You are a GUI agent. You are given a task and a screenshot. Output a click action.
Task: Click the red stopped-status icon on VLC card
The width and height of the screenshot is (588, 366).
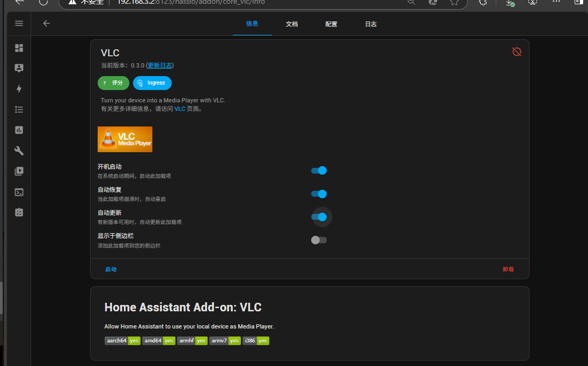(517, 51)
